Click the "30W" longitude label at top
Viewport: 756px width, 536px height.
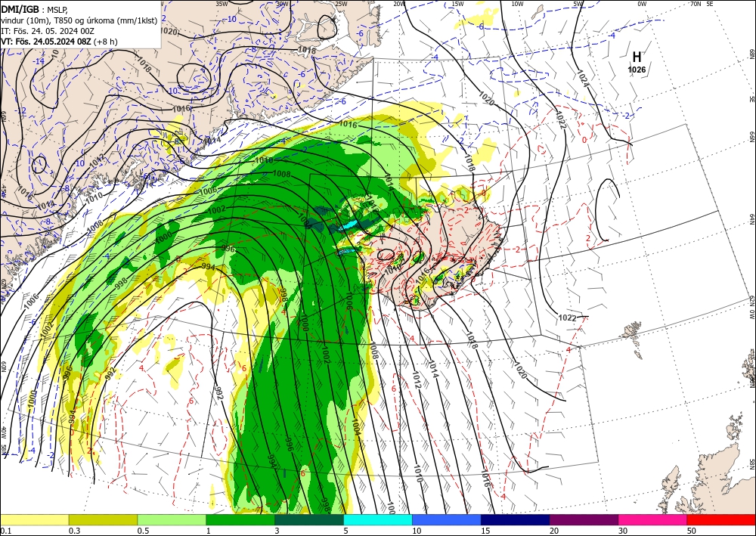tap(282, 4)
